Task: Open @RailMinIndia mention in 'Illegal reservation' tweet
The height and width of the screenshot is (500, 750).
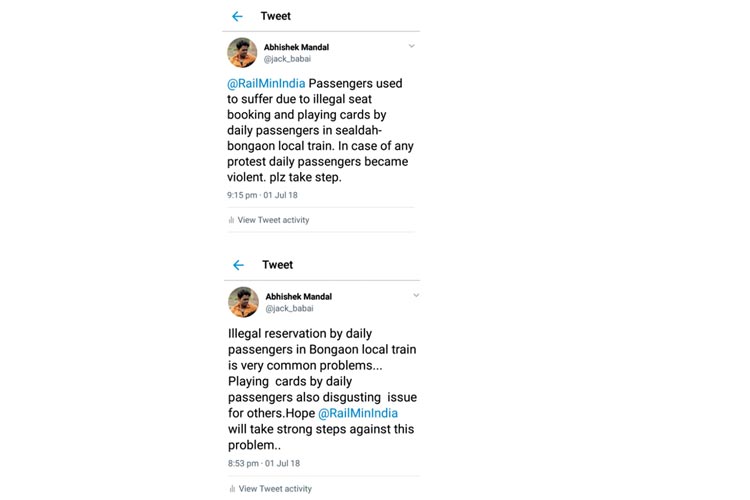Action: point(357,413)
